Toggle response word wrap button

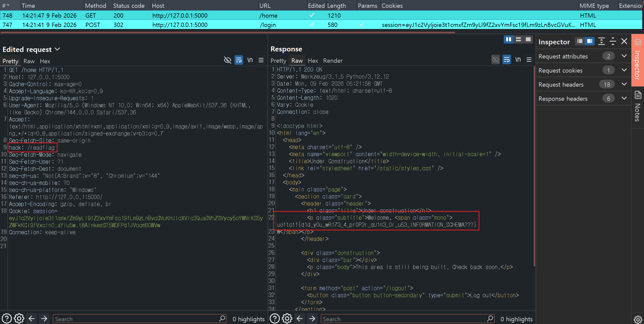coord(506,60)
